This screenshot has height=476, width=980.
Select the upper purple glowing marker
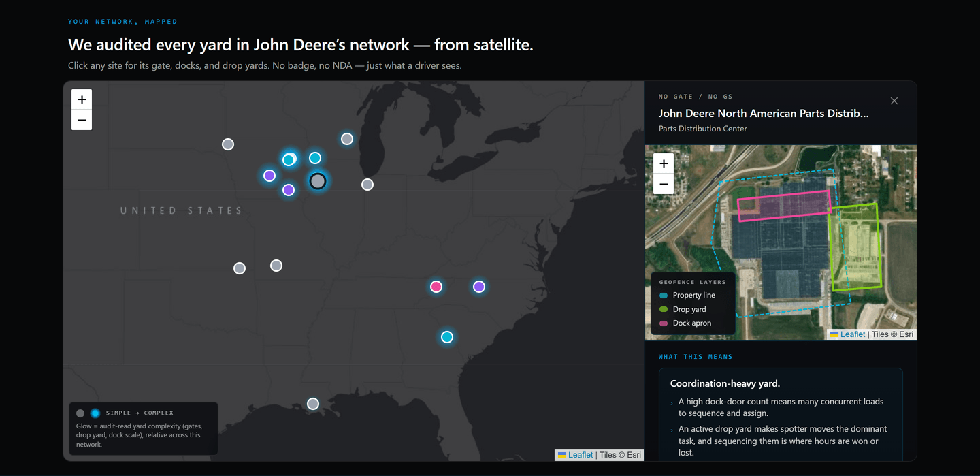(x=269, y=176)
